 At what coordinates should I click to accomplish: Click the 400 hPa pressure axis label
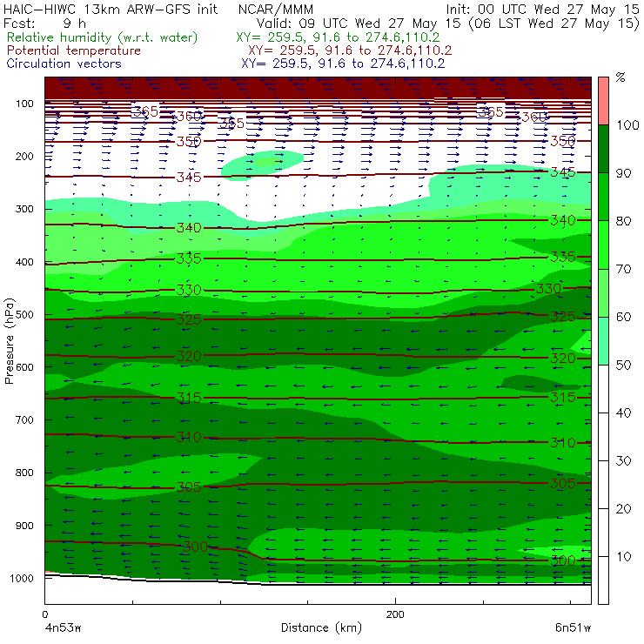(x=24, y=262)
